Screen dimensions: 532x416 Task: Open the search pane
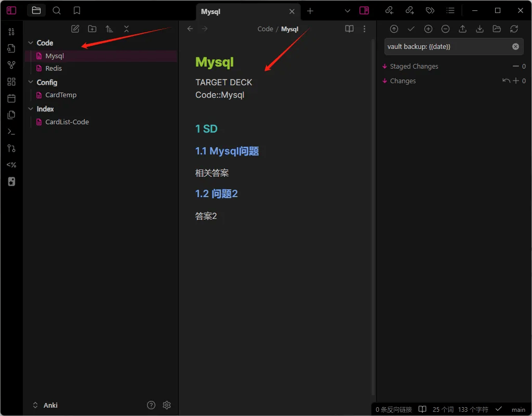(x=57, y=10)
